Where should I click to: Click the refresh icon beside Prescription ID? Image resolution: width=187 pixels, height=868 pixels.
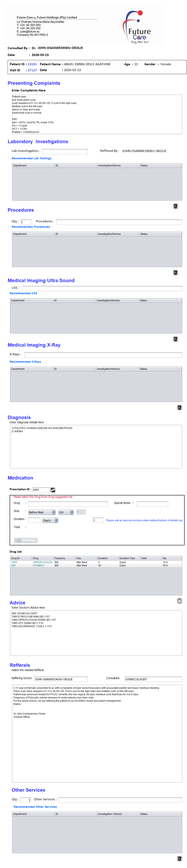click(x=53, y=490)
